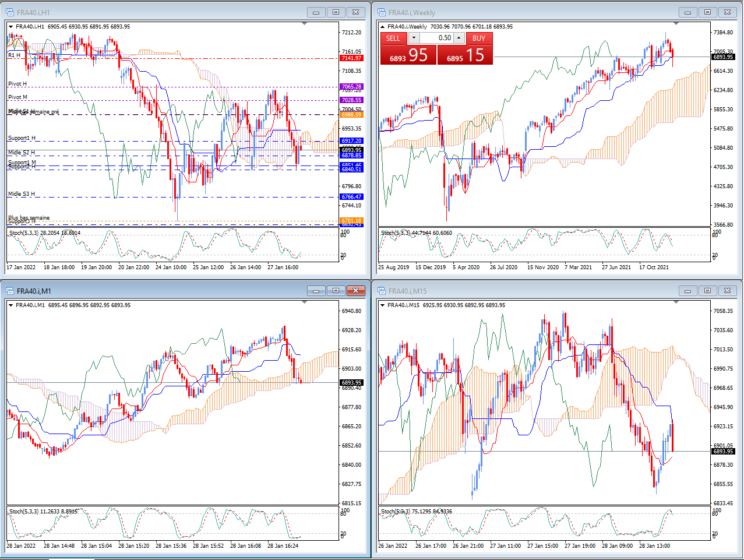Sell at the 6893 95 price tile

pyautogui.click(x=408, y=55)
